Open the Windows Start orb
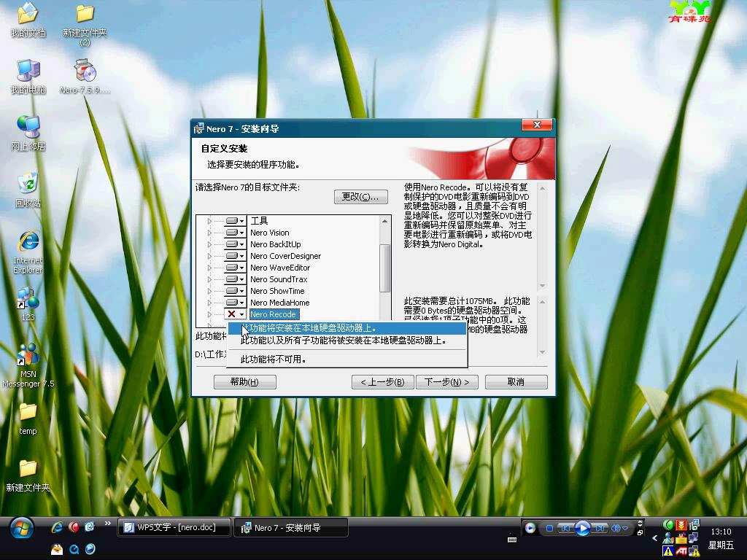 [21, 528]
